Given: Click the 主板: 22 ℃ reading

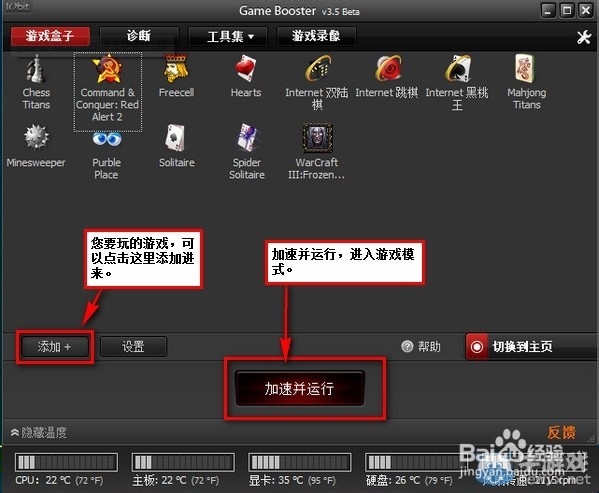Looking at the screenshot, I should [176, 480].
